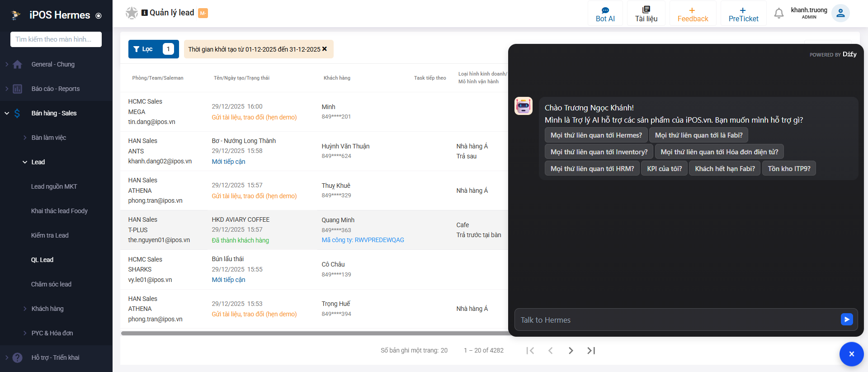Expand the Báo cáo - Reports chevron
Image resolution: width=868 pixels, height=372 pixels.
[7, 89]
